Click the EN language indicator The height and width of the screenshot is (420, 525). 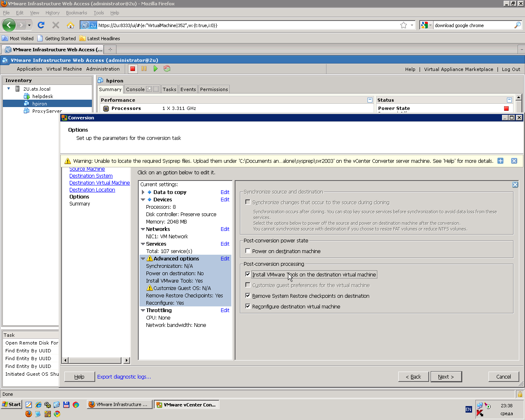click(468, 409)
